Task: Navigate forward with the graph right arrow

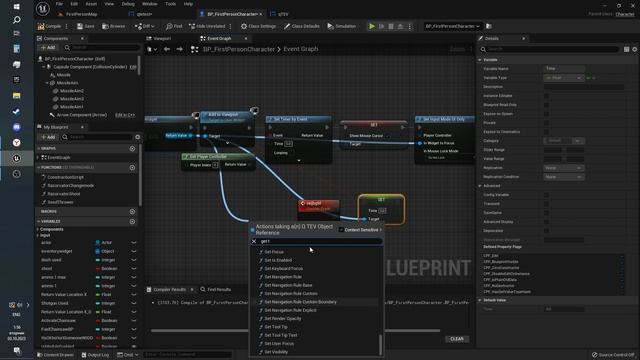Action: (180, 49)
